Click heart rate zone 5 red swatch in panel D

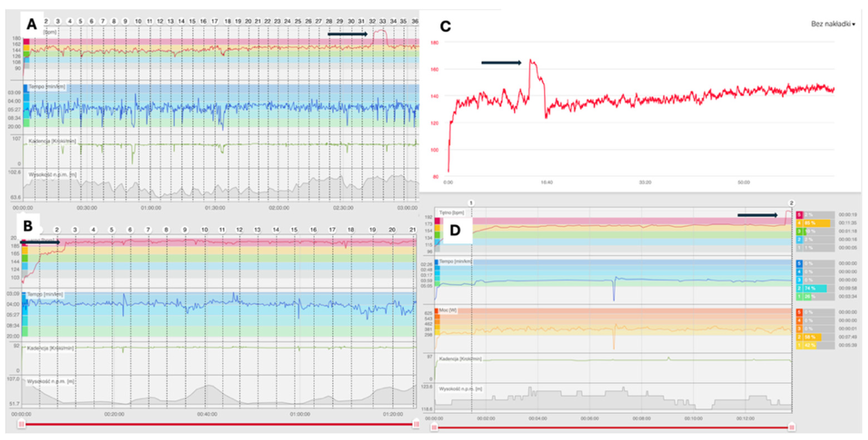799,215
